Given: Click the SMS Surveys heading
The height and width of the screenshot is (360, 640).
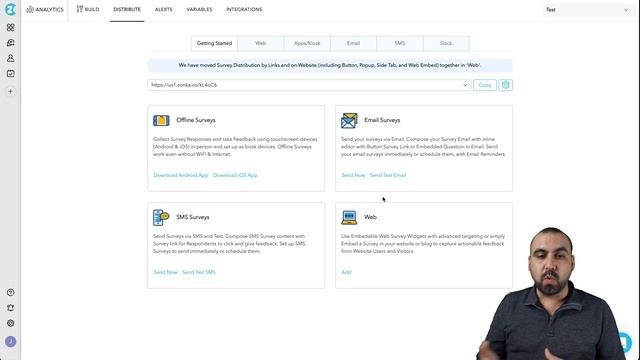Looking at the screenshot, I should [193, 217].
